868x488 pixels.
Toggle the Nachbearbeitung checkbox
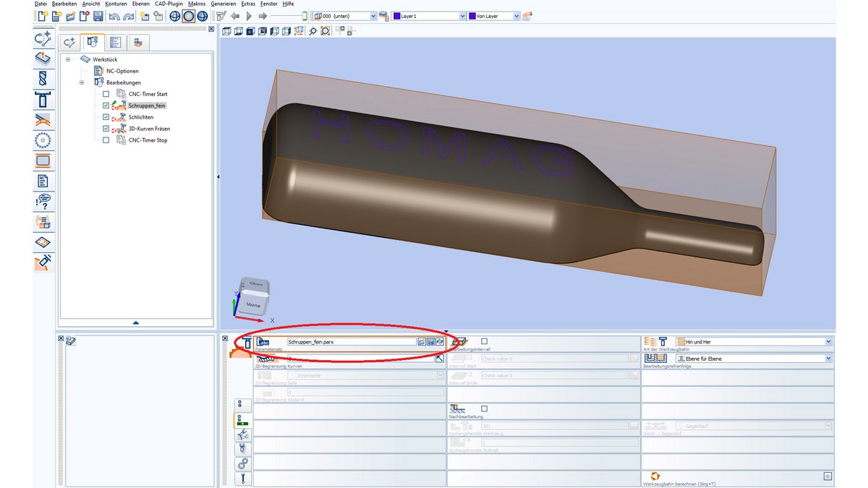point(484,408)
